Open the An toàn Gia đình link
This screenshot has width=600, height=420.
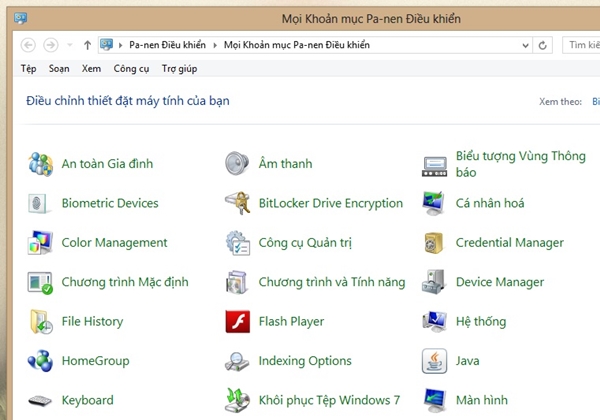[x=107, y=164]
